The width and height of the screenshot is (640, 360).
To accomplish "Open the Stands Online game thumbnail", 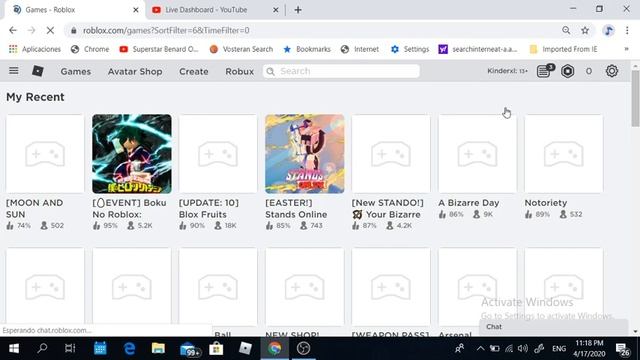I will [x=304, y=154].
